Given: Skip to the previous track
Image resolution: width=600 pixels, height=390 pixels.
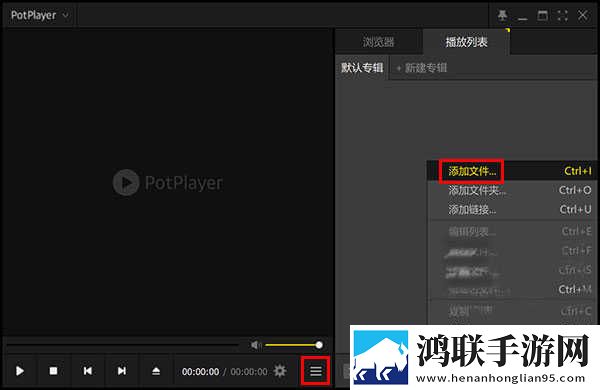Looking at the screenshot, I should tap(88, 371).
